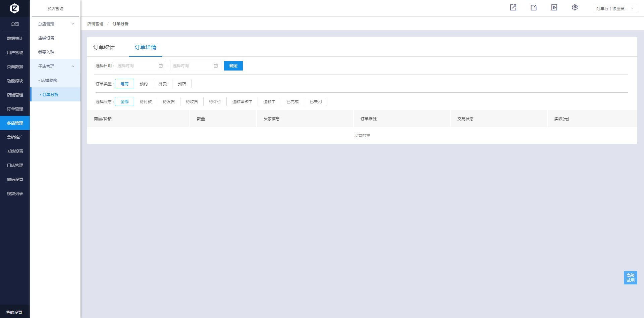Open the settings gear icon
The height and width of the screenshot is (318, 644).
pos(575,7)
